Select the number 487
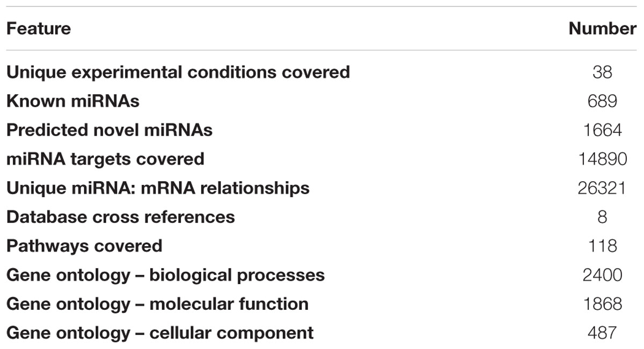Screen dimensions: 644x349 tap(602, 333)
